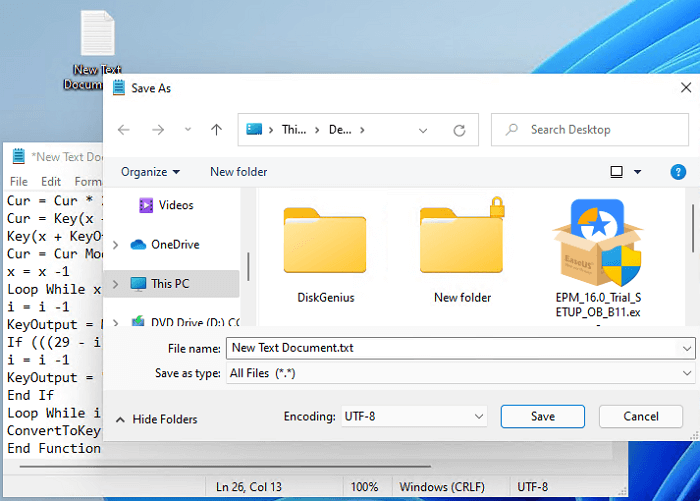700x501 pixels.
Task: Open the recent locations dropdown arrow
Action: 187,130
